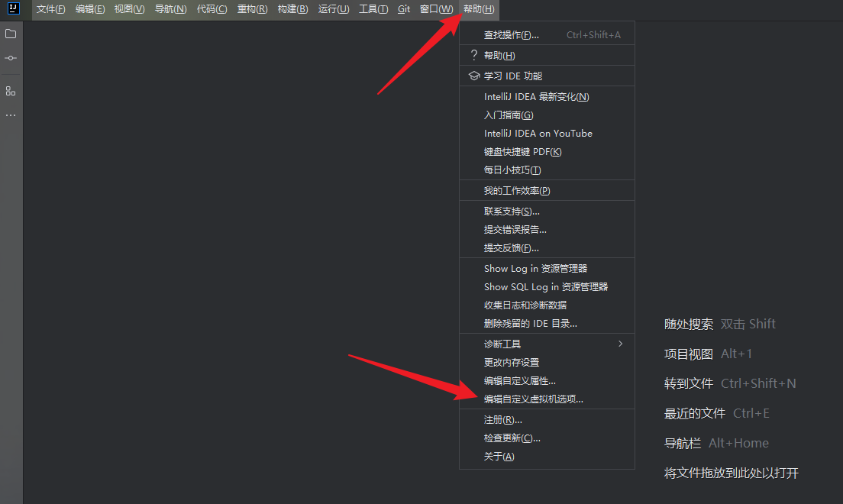Open 键盘快捷键 PDF(K)
This screenshot has width=843, height=504.
[x=547, y=152]
